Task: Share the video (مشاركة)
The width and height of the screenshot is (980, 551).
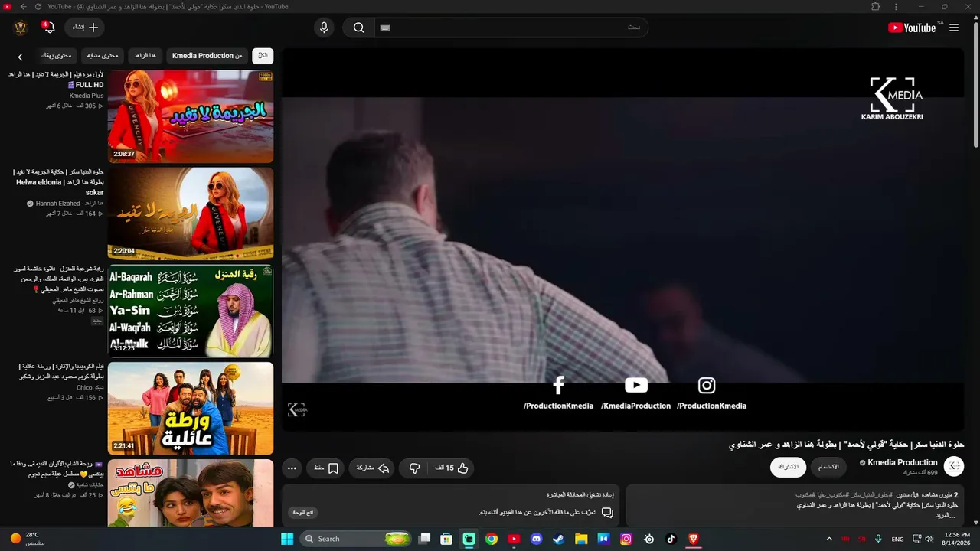Action: click(372, 468)
